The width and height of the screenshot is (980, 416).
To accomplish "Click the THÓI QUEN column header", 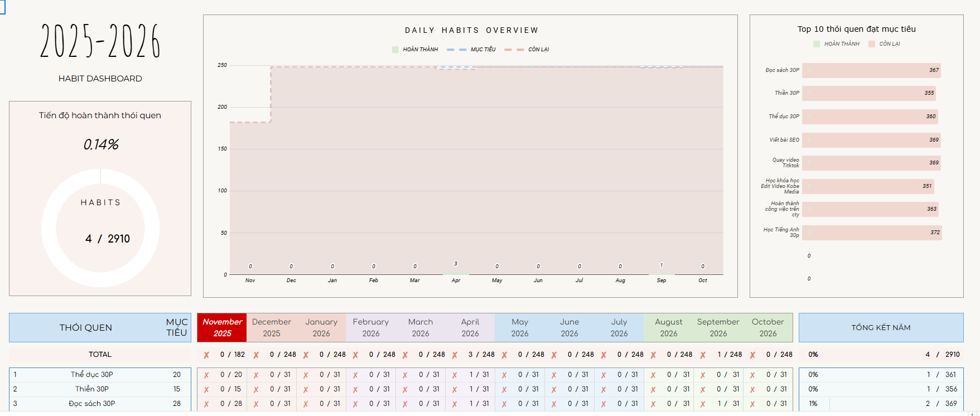I will coord(86,327).
